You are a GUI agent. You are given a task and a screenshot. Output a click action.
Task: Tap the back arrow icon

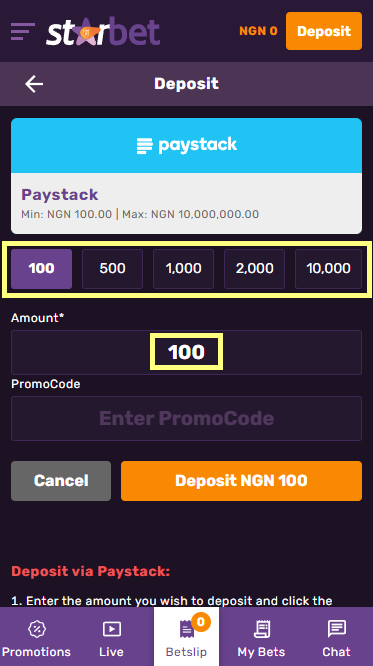coord(34,84)
